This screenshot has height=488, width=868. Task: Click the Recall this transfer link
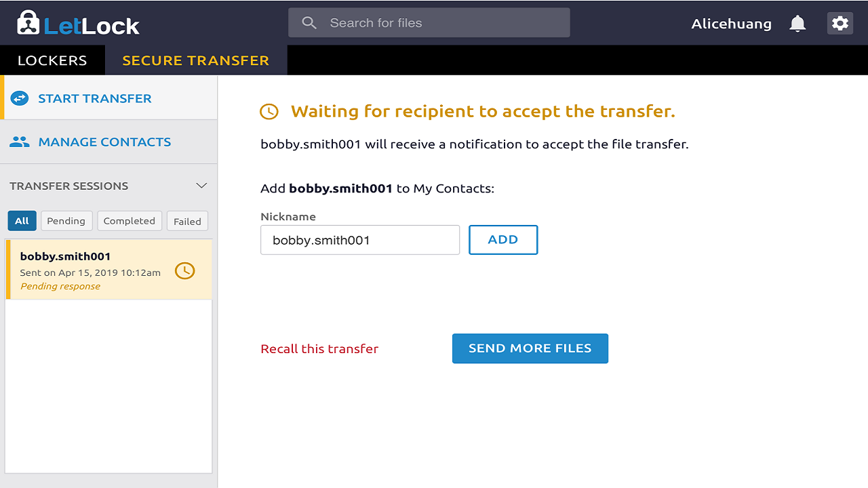[319, 349]
